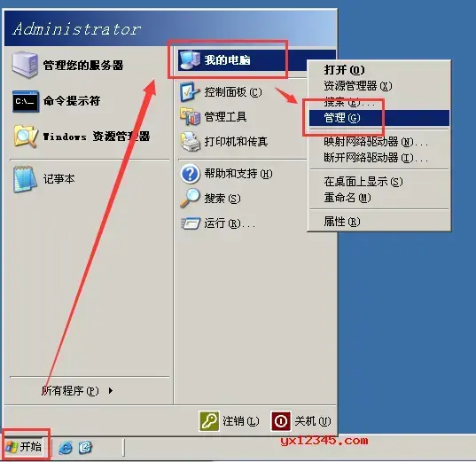Image resolution: width=476 pixels, height=462 pixels.
Task: Click the Run (运行) window icon
Action: [x=191, y=223]
